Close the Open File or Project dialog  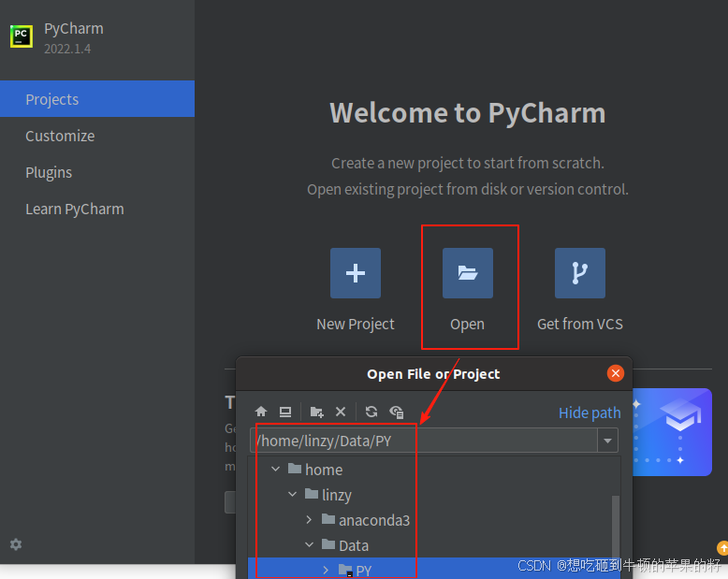pos(616,373)
